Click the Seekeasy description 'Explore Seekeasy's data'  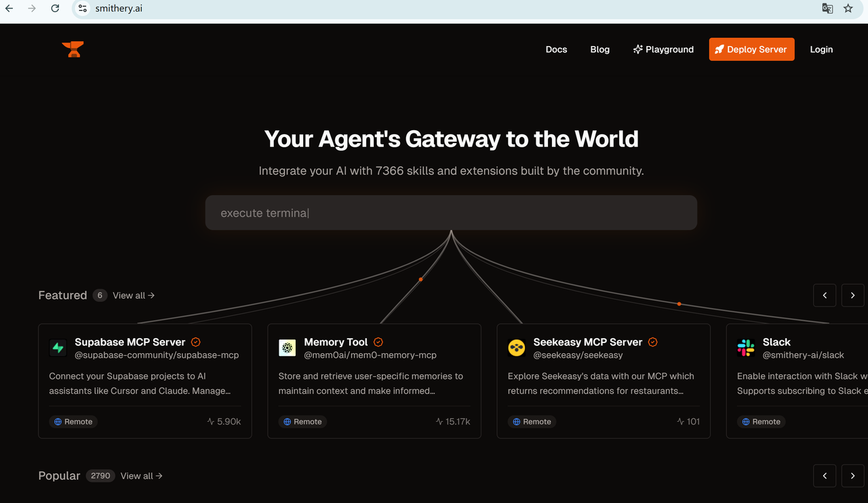(601, 384)
